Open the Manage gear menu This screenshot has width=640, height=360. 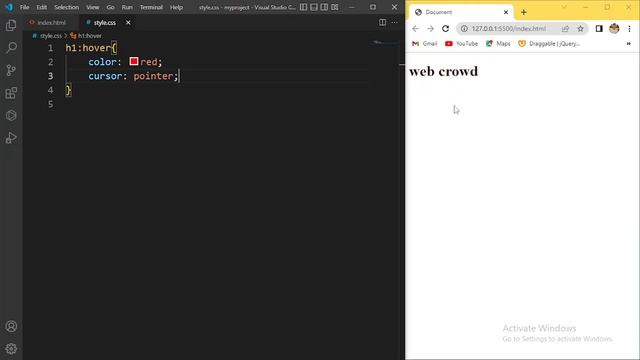click(11, 349)
